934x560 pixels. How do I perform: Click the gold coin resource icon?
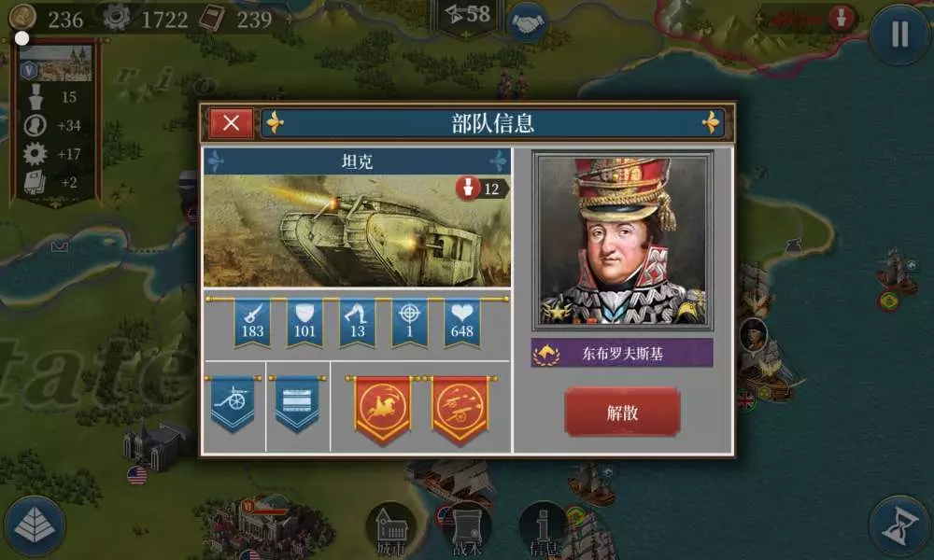coord(22,17)
